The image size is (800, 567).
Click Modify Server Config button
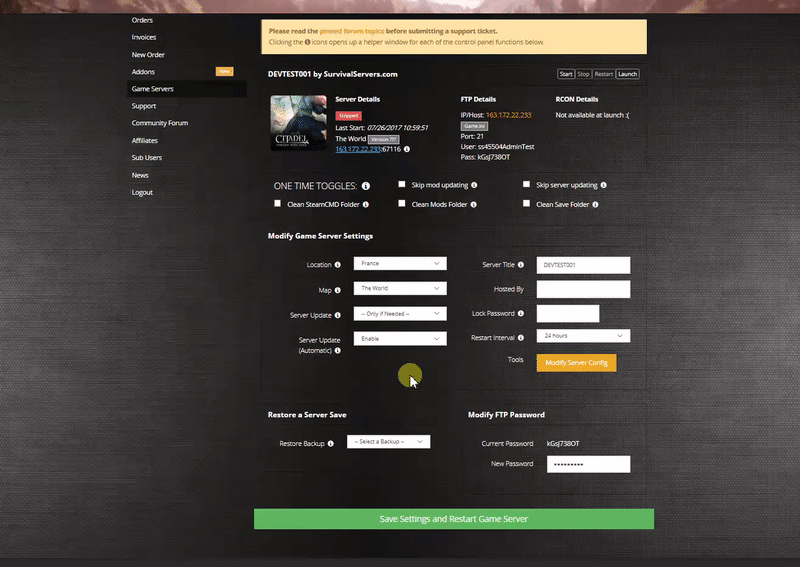577,363
